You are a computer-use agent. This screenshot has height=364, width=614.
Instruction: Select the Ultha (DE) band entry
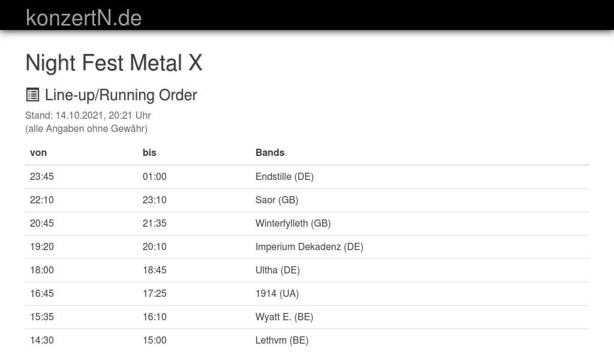(x=277, y=270)
